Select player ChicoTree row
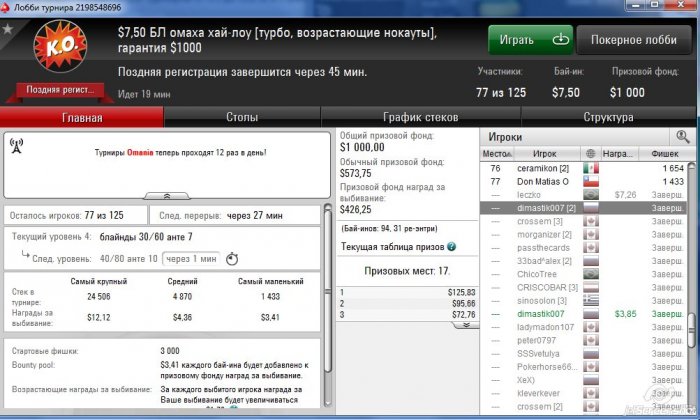The image size is (700, 420). pyautogui.click(x=583, y=274)
